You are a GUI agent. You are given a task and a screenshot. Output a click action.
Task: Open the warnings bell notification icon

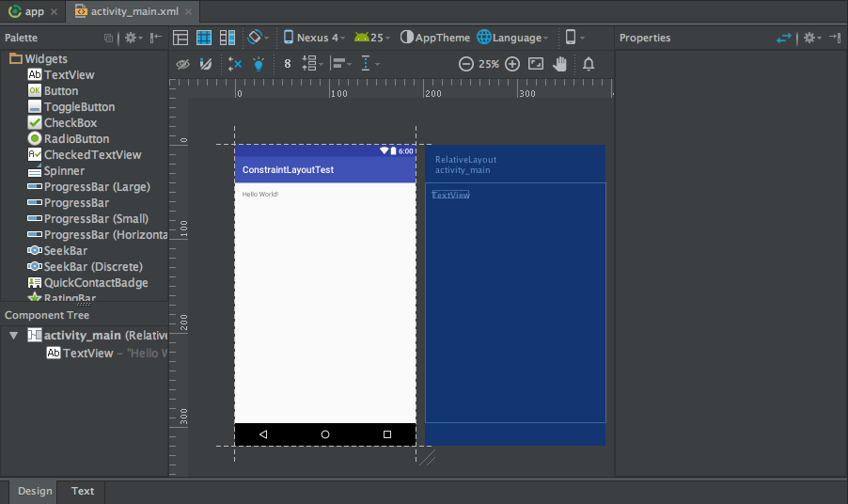[x=589, y=64]
